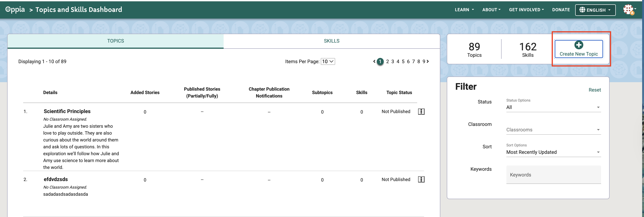Click the Filter heading
This screenshot has width=644, height=217.
pyautogui.click(x=466, y=87)
